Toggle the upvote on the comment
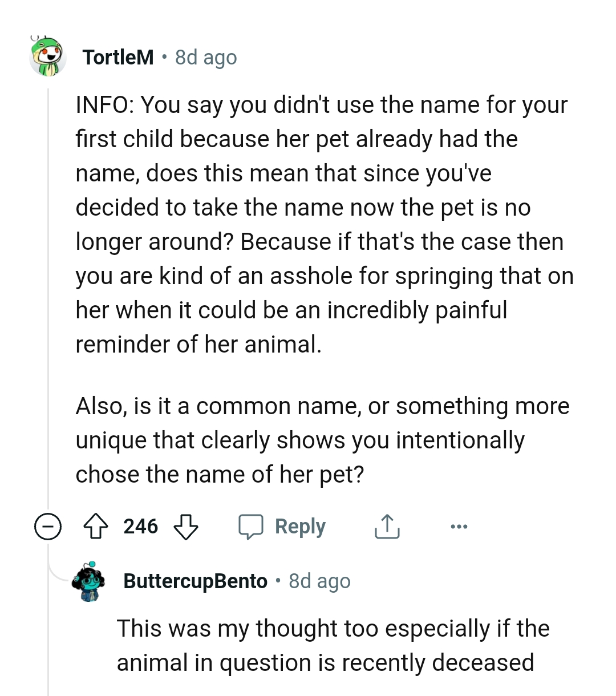The image size is (616, 696). pyautogui.click(x=97, y=526)
